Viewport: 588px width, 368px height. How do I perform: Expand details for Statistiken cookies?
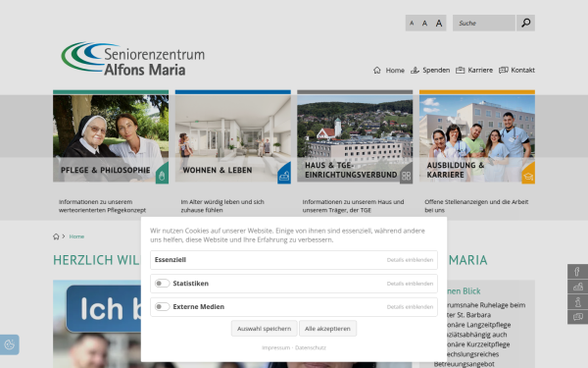coord(410,284)
